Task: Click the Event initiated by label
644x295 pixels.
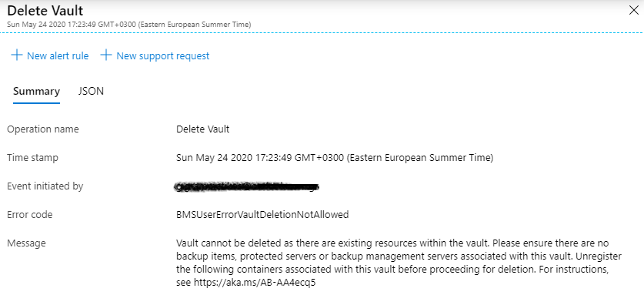Action: coord(45,186)
